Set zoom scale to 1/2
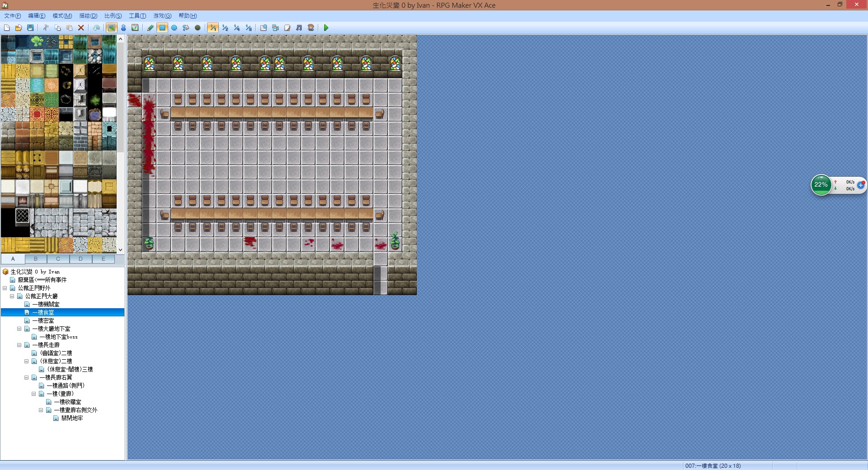This screenshot has width=868, height=470. [x=225, y=28]
